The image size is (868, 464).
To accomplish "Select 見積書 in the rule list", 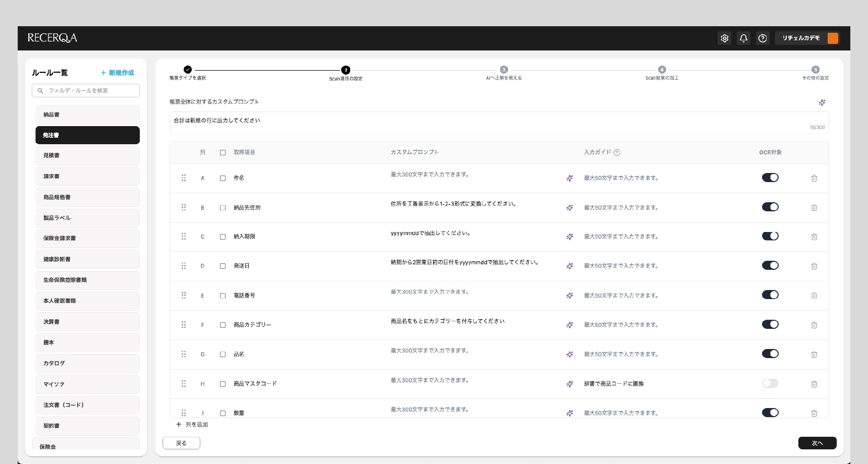I will point(87,156).
